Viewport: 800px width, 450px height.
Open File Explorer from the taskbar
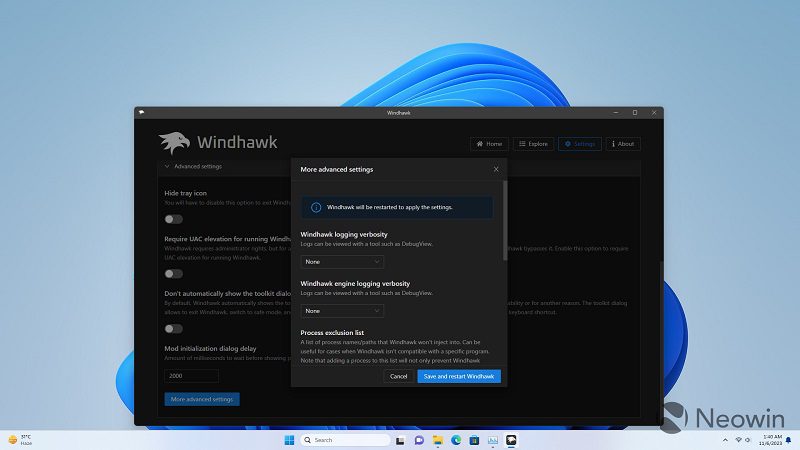point(437,440)
